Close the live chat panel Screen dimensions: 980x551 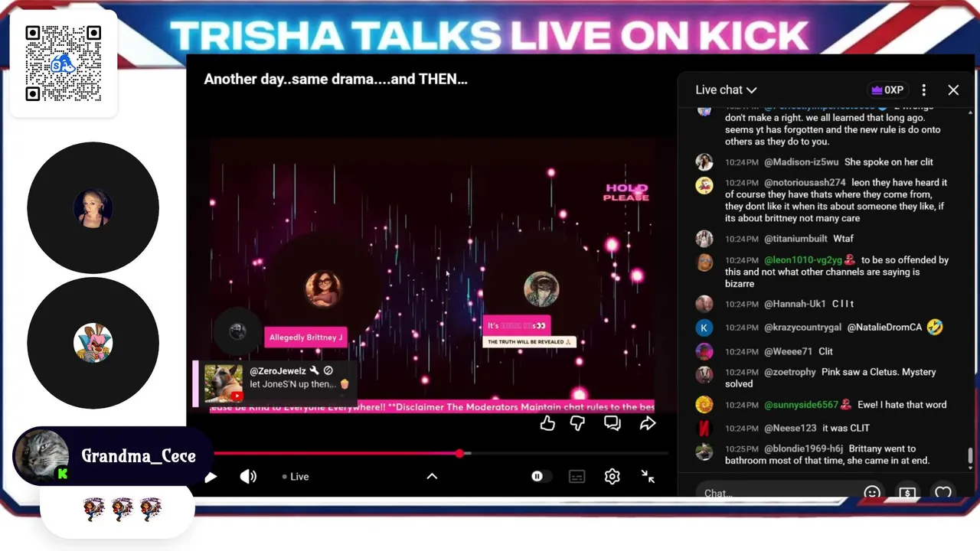coord(953,90)
